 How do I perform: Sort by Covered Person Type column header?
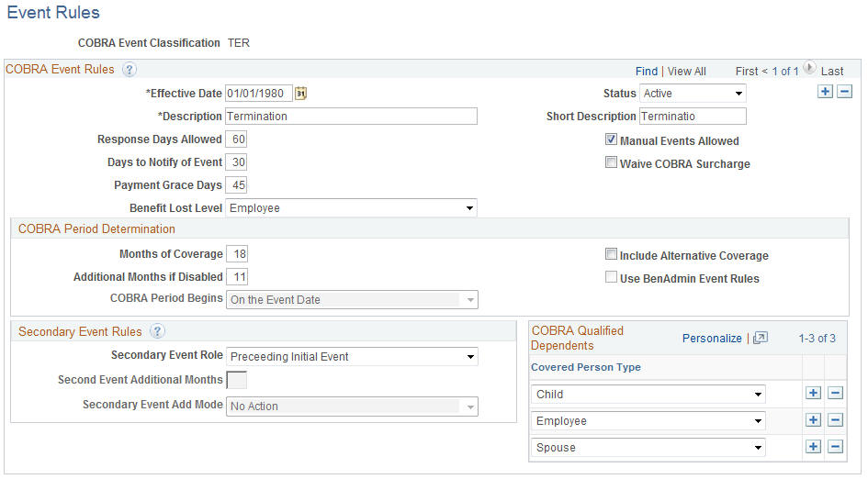pyautogui.click(x=586, y=367)
